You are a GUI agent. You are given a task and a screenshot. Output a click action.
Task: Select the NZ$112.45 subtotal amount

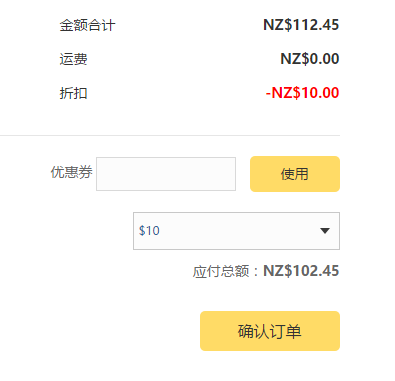[301, 25]
